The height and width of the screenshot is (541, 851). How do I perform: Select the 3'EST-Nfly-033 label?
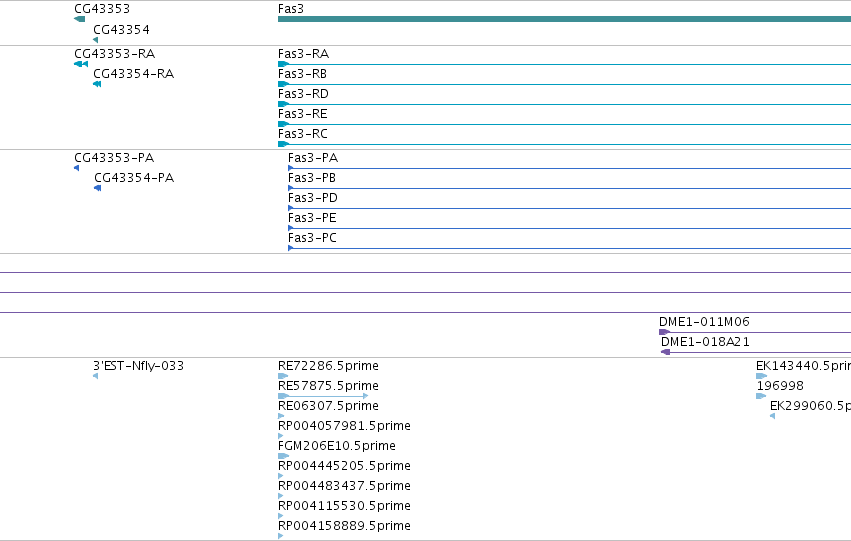[x=138, y=366]
